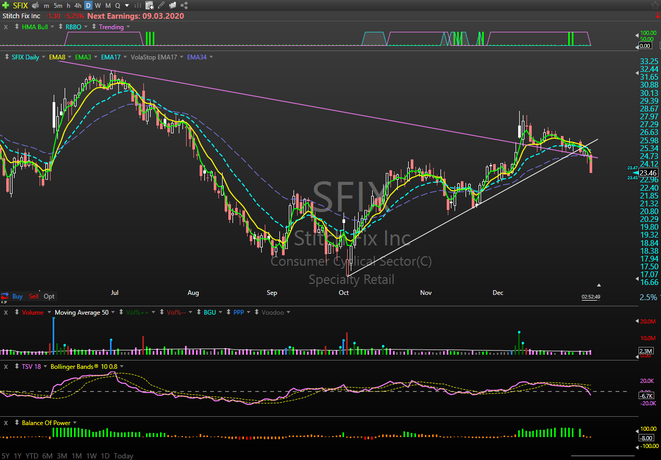Switch to the hourly h timeframe
The image size is (661, 460).
(x=68, y=5)
